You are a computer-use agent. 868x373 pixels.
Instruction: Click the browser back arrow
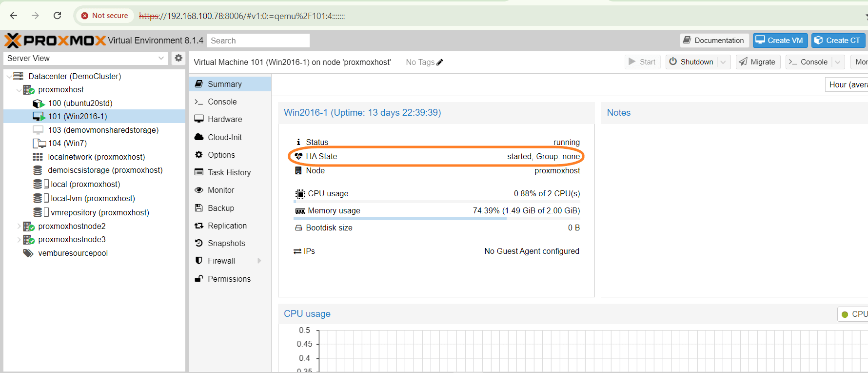tap(14, 16)
